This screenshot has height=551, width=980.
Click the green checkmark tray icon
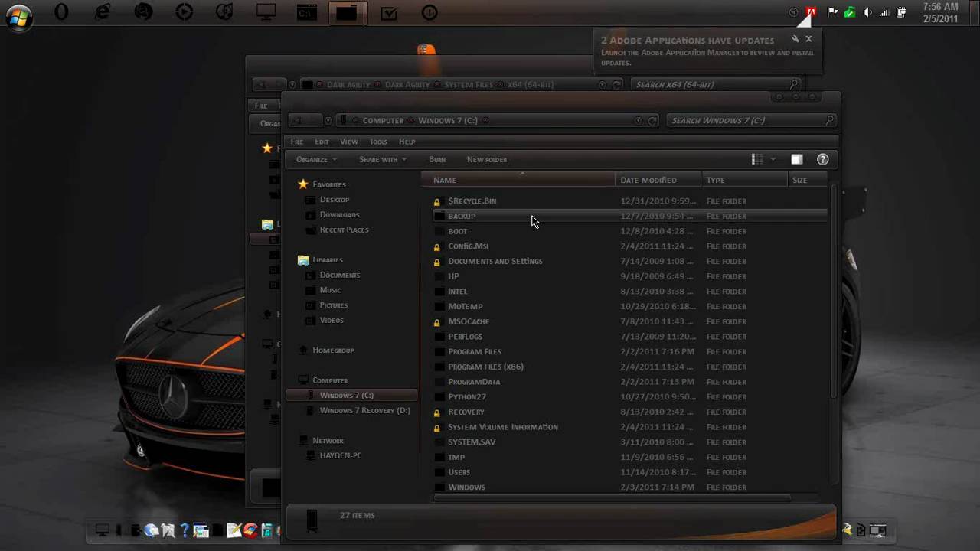tap(850, 12)
